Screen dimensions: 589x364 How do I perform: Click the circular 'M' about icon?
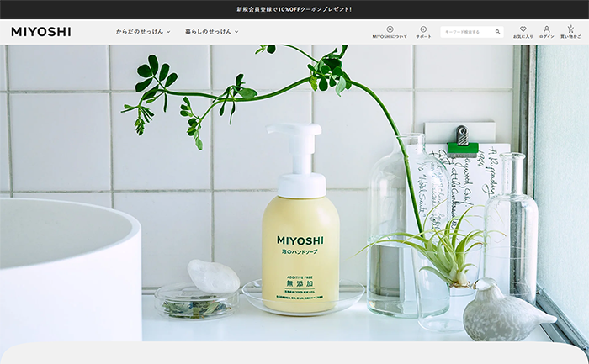tap(390, 29)
